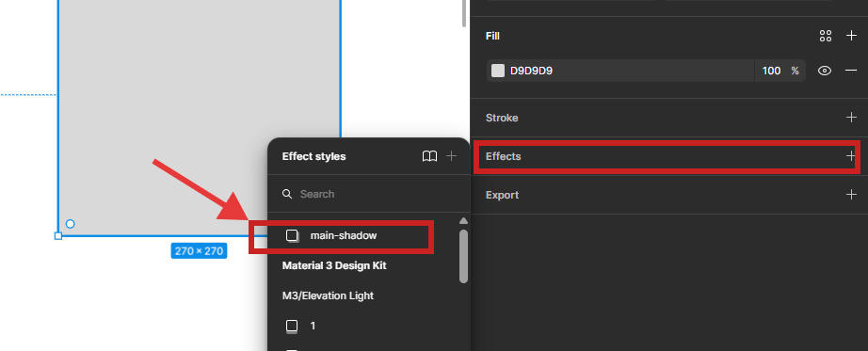Edit the fill opacity 100 field
Screen dimensions: 868x351
tap(771, 71)
